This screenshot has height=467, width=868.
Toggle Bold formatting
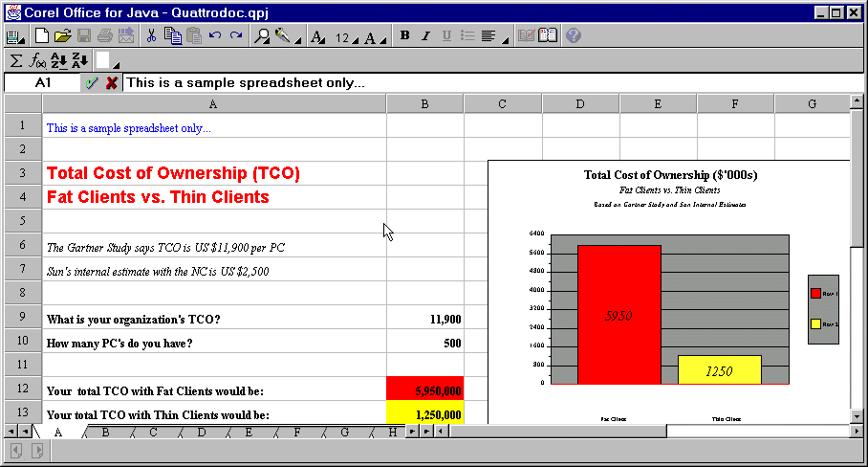pos(404,35)
